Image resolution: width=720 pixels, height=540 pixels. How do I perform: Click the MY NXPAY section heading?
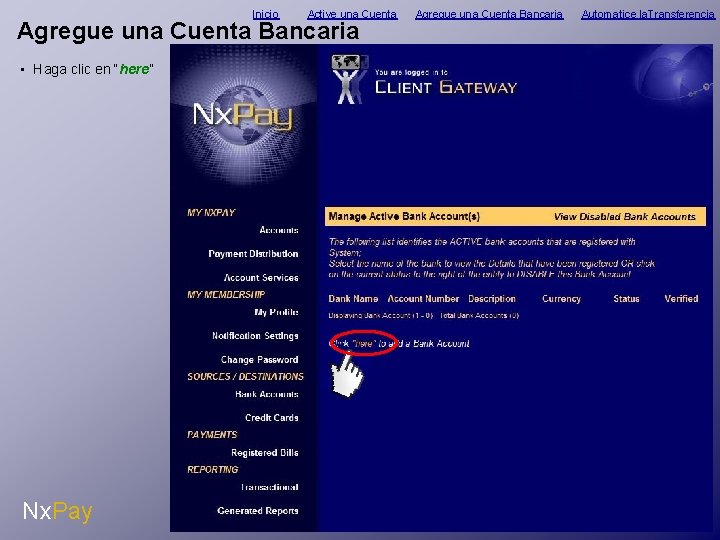pyautogui.click(x=211, y=213)
